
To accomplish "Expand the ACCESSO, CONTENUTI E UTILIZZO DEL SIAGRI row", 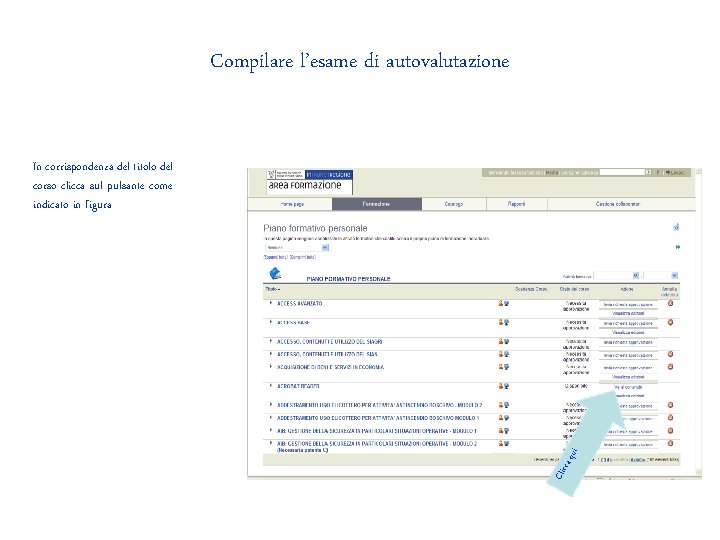I will click(x=271, y=341).
